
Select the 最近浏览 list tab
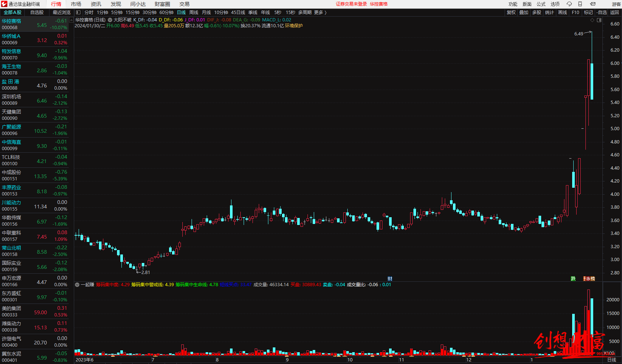point(62,13)
